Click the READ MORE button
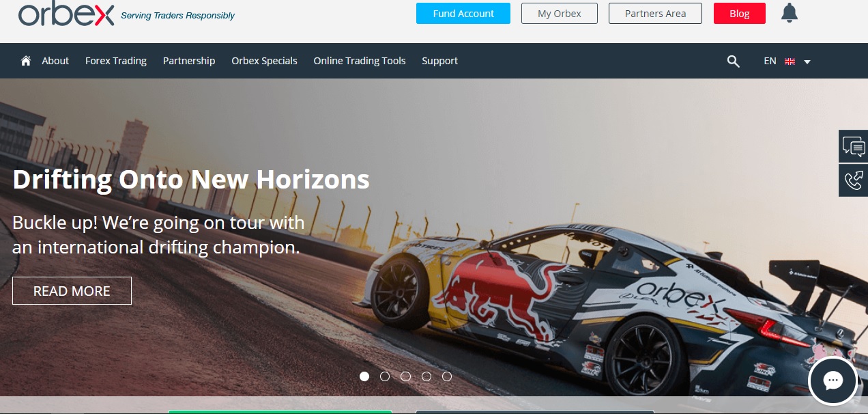The height and width of the screenshot is (414, 868). pyautogui.click(x=72, y=291)
